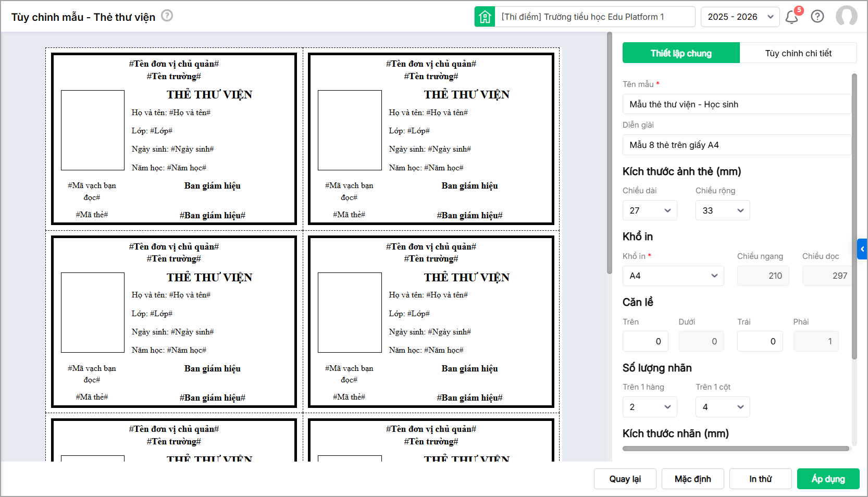Click the preview area vertical scrollbar

click(x=610, y=153)
